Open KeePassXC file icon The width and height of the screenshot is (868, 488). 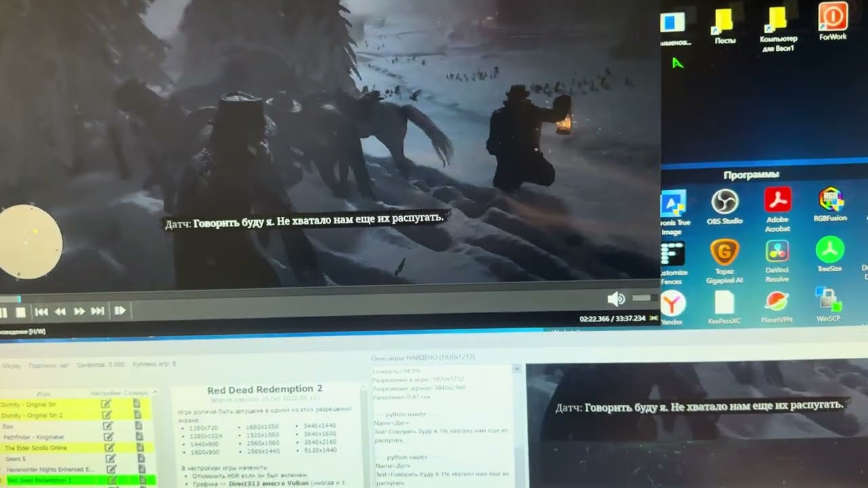tap(724, 307)
